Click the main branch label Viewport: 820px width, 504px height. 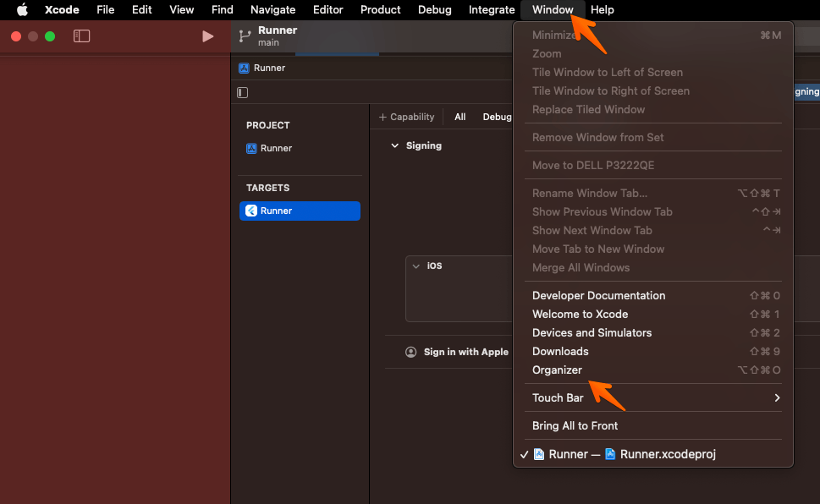(268, 43)
